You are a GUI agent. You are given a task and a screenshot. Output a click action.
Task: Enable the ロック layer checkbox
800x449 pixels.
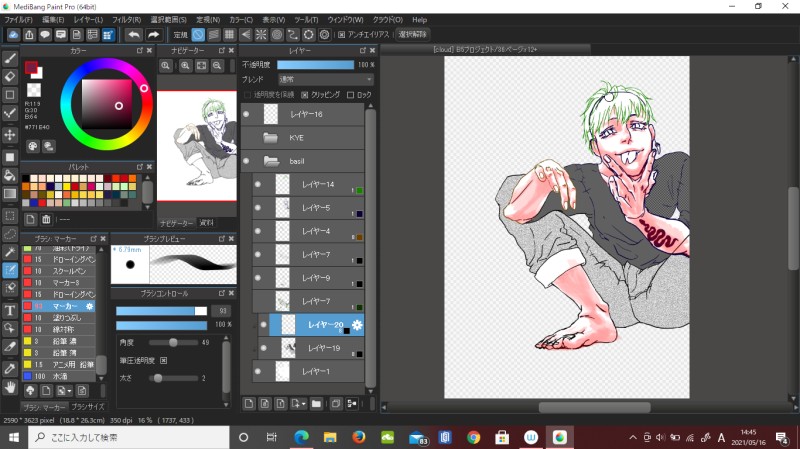tap(350, 95)
